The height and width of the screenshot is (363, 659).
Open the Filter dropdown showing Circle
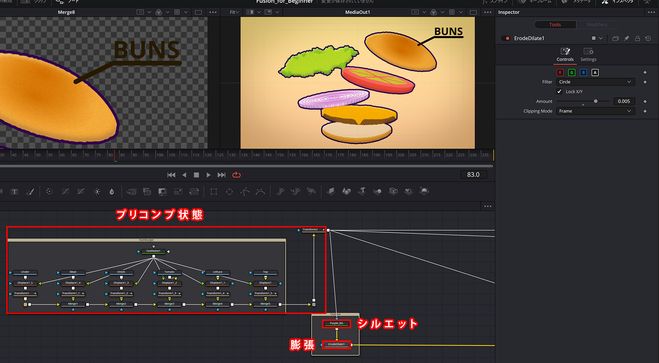[595, 82]
